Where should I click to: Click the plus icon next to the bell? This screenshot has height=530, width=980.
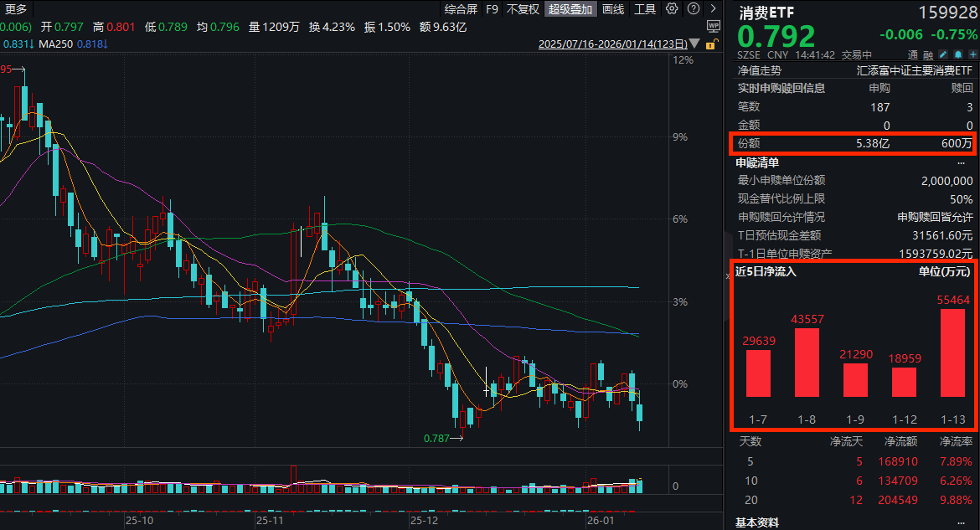point(972,54)
